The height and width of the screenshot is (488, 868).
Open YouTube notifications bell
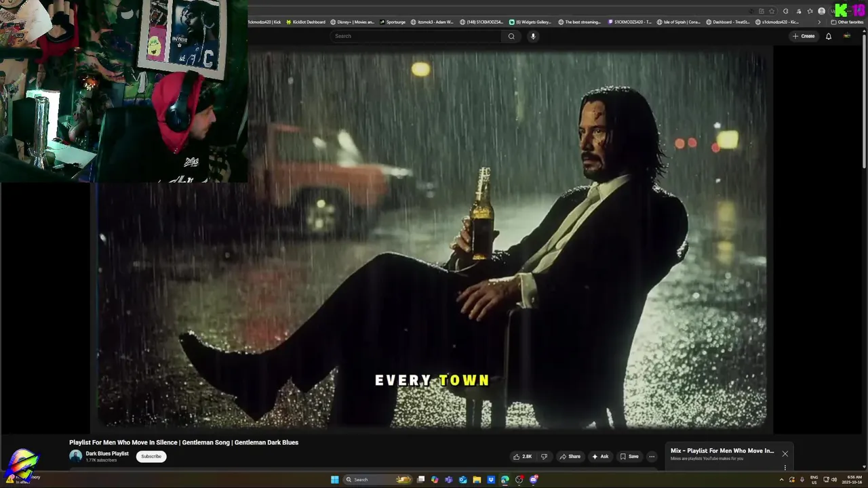[x=828, y=36]
